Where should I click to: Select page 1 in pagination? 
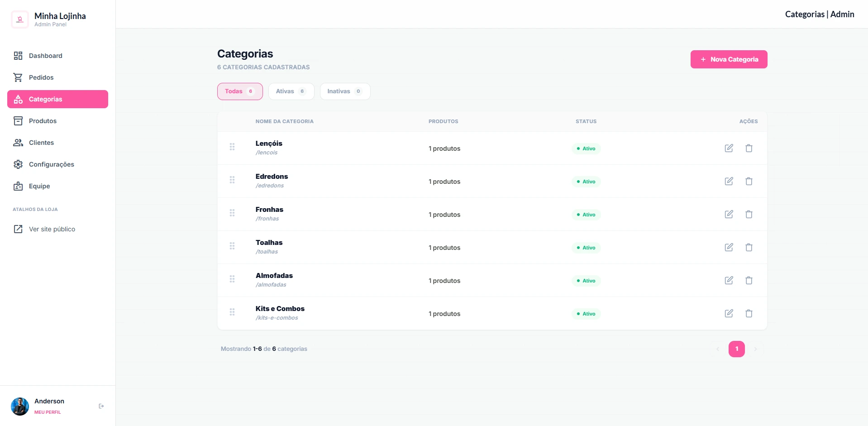point(736,349)
